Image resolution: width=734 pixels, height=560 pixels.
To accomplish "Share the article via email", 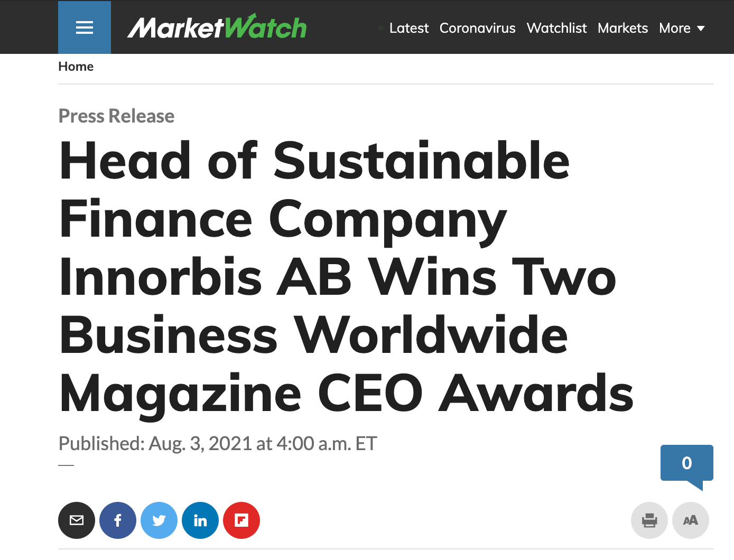I will 77,520.
